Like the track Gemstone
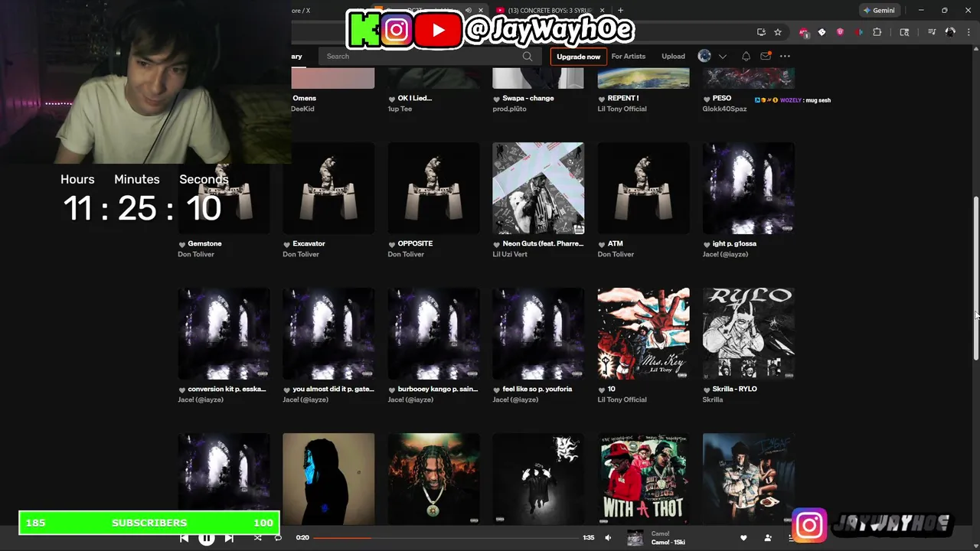The height and width of the screenshot is (551, 980). (182, 244)
